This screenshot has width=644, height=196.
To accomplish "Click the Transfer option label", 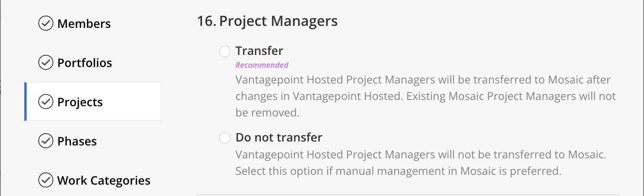I will click(259, 51).
